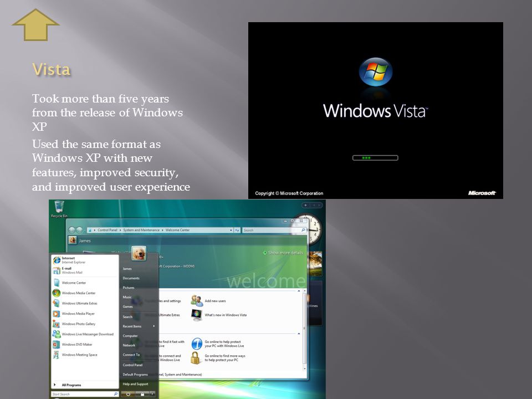
Task: Click the Start Search magnifier icon
Action: click(x=116, y=394)
